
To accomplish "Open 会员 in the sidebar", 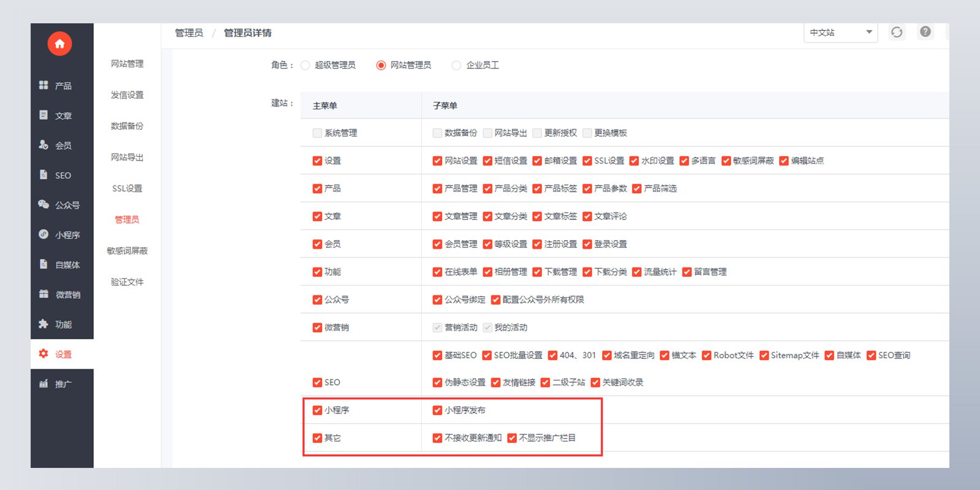I will point(55,145).
